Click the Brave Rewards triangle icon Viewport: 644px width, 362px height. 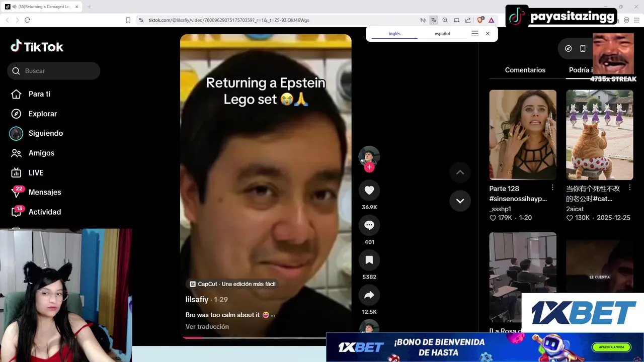click(492, 20)
